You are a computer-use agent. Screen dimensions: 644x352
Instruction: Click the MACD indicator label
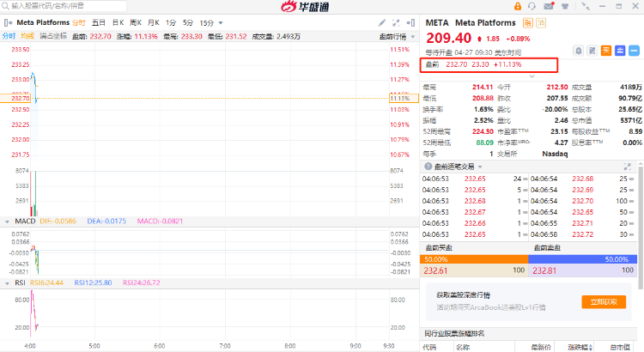point(25,221)
